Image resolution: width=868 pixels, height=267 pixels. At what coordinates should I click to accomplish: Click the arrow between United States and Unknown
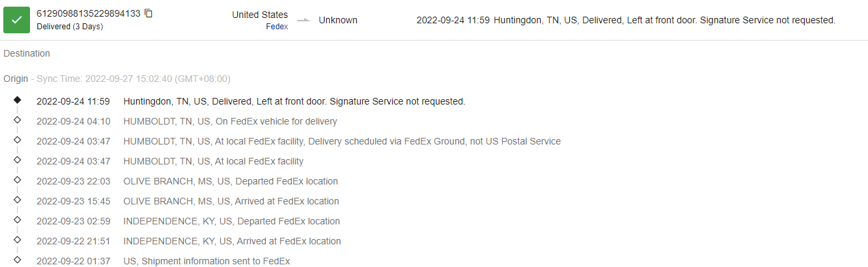point(303,21)
